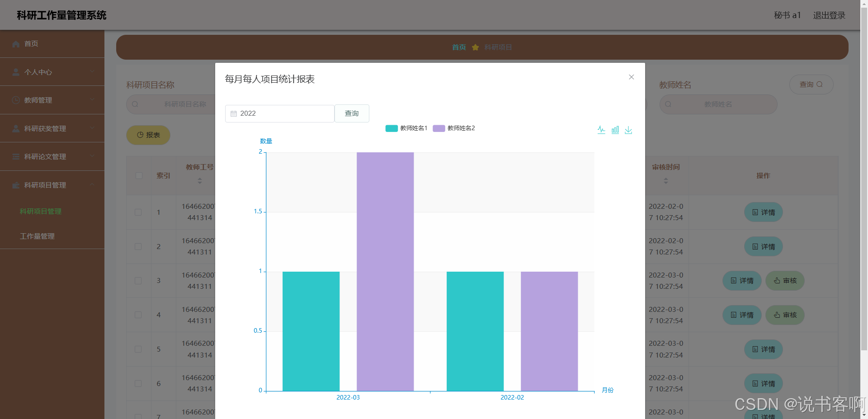The image size is (868, 419).
Task: Click the save chart as image icon
Action: tap(628, 130)
